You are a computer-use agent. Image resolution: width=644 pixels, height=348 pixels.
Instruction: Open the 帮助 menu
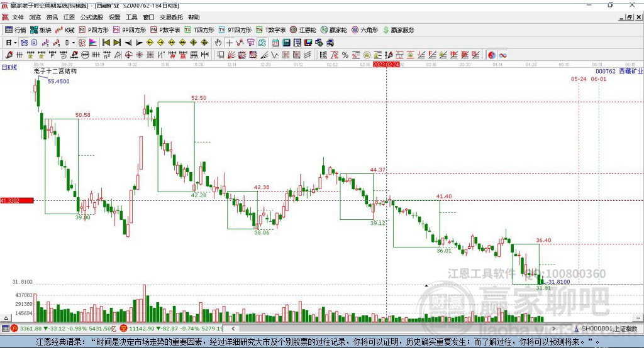coord(194,17)
